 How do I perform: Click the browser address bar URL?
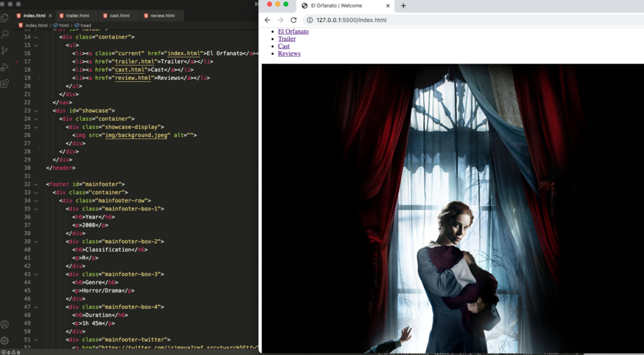click(x=351, y=20)
